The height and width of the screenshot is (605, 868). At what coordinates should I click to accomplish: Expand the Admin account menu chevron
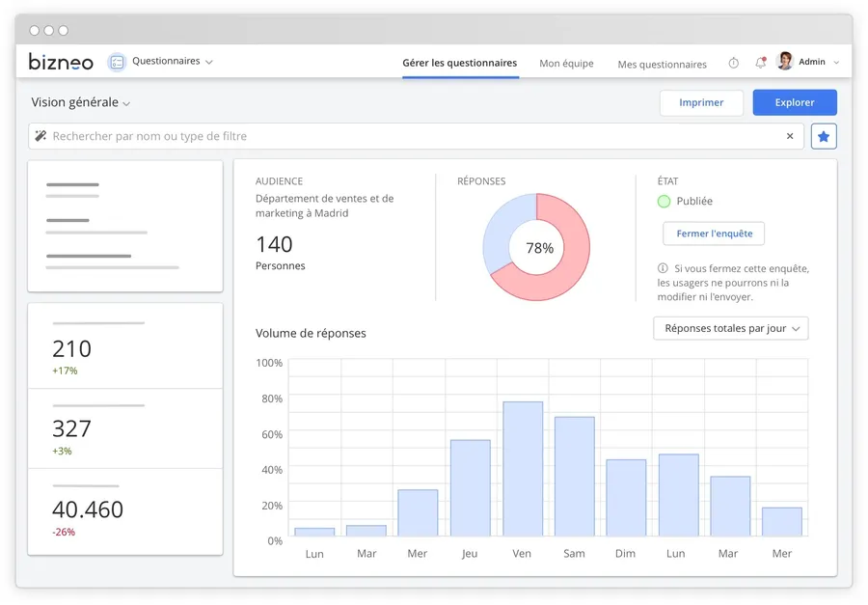[x=836, y=63]
